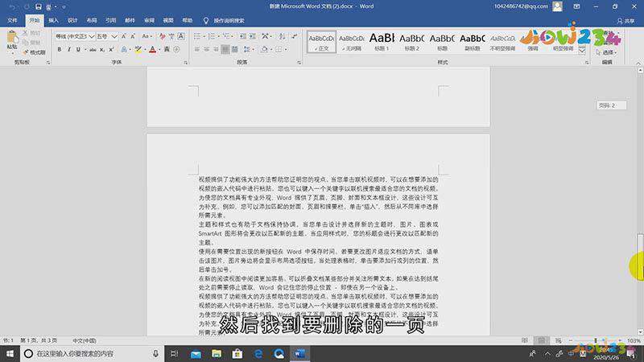This screenshot has width=644, height=362.
Task: Open the font name combo box
Action: pyautogui.click(x=75, y=36)
